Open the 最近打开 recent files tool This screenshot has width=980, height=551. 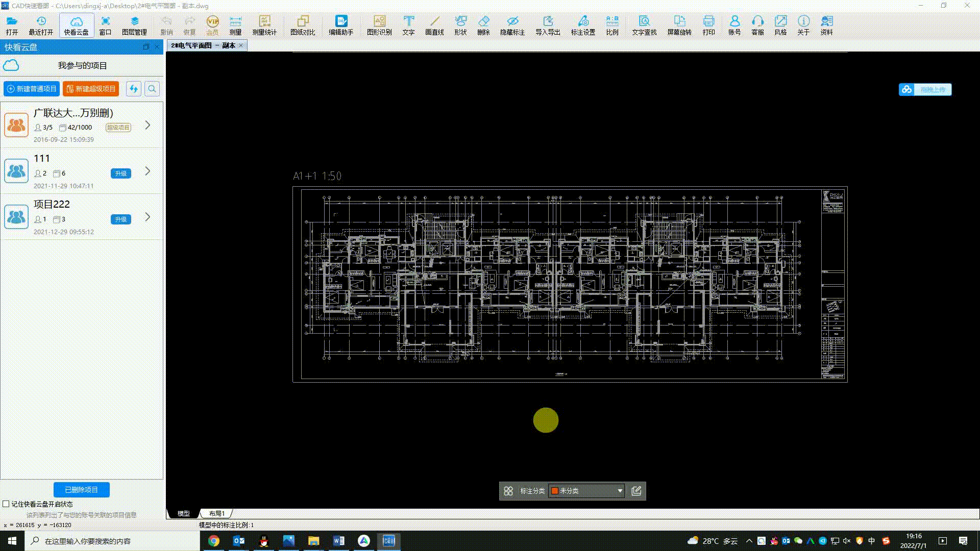tap(41, 25)
